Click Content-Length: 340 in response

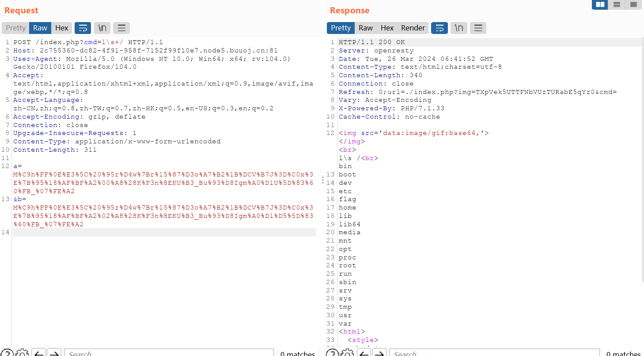coord(381,75)
